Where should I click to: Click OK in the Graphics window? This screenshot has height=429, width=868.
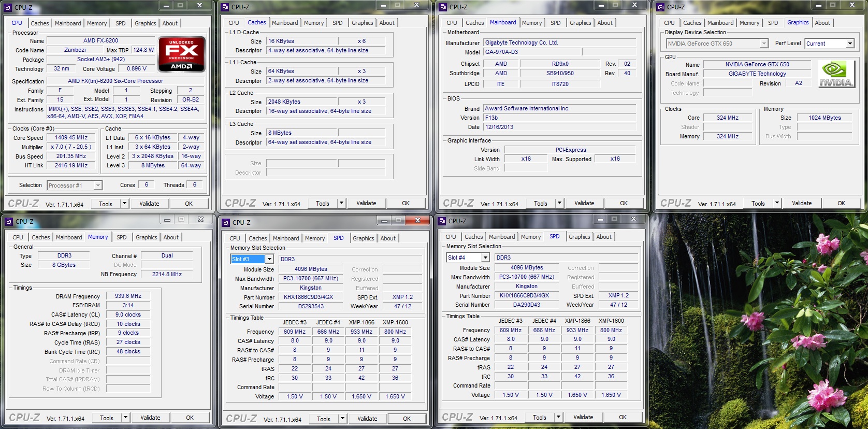842,203
